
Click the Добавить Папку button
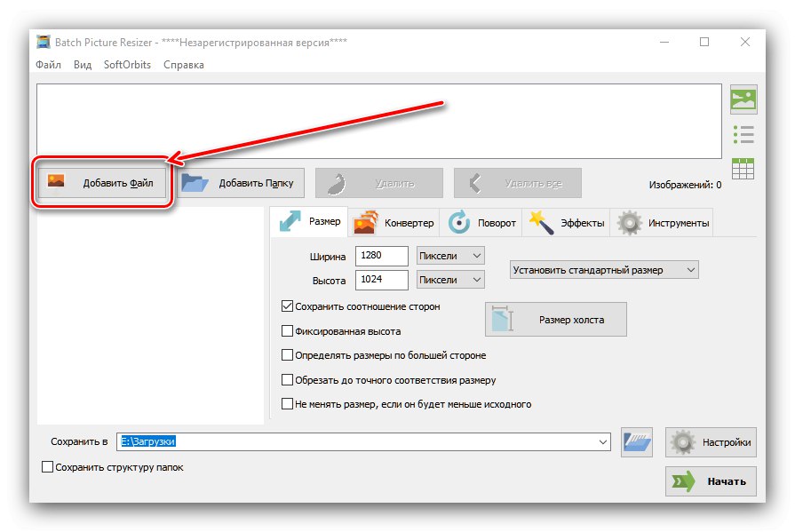tap(241, 183)
